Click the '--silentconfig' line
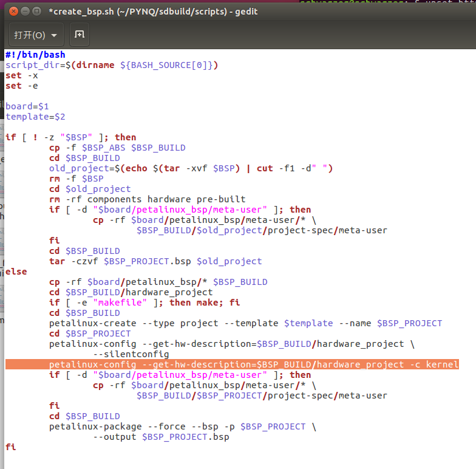Viewport: 476px width, 469px height. pos(131,354)
